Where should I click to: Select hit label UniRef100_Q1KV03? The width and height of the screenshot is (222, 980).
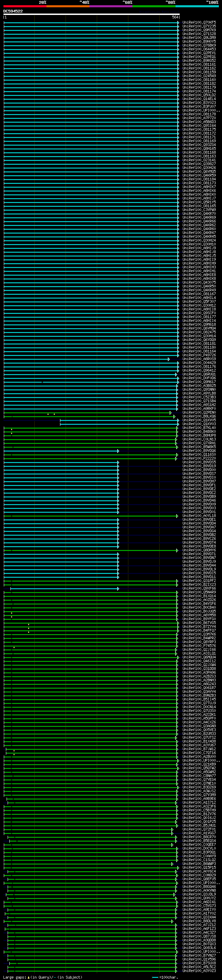pyautogui.click(x=199, y=424)
